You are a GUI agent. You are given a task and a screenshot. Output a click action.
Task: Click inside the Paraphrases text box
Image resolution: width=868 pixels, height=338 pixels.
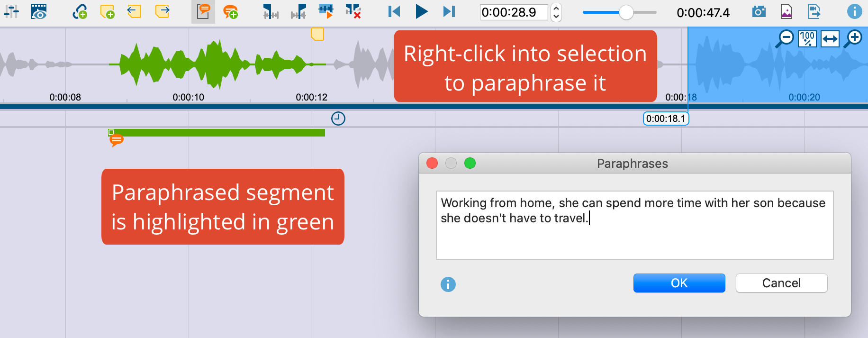coord(634,225)
